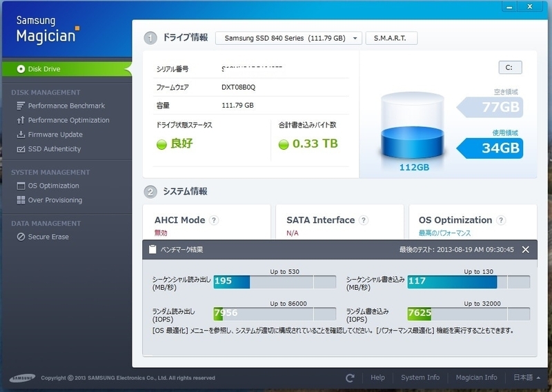This screenshot has width=552, height=392.
Task: Click the Performance Benchmark bars icon
Action: coord(21,106)
